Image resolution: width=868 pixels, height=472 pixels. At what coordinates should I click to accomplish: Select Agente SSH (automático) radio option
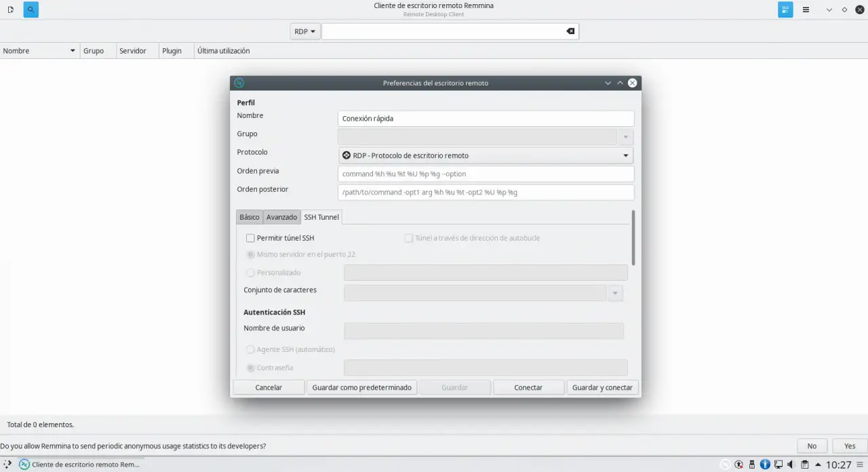click(x=250, y=349)
